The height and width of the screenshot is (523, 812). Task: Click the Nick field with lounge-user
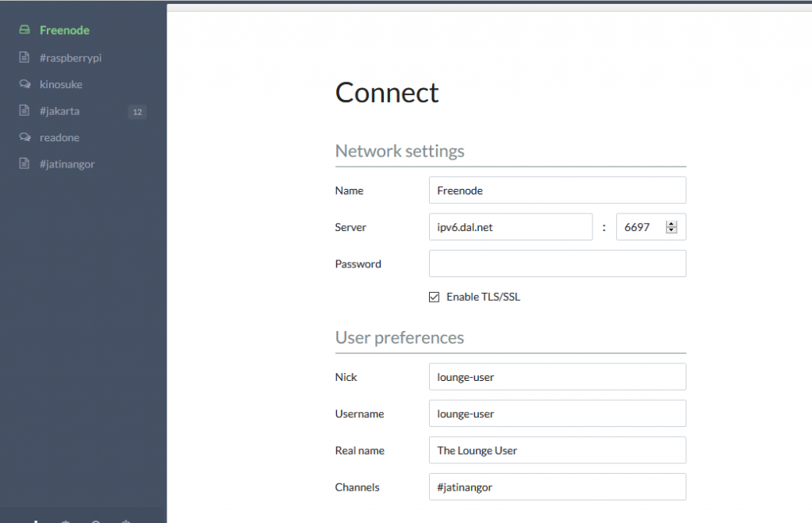pos(557,377)
